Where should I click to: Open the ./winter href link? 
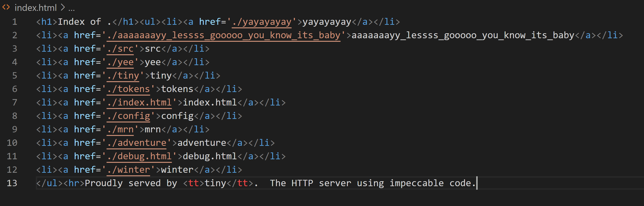pyautogui.click(x=128, y=170)
